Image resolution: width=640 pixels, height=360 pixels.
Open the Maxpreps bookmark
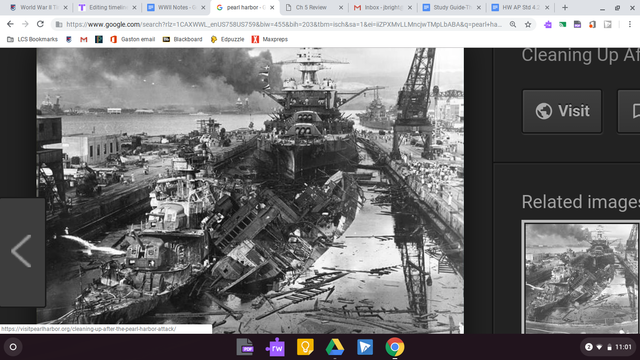click(270, 39)
